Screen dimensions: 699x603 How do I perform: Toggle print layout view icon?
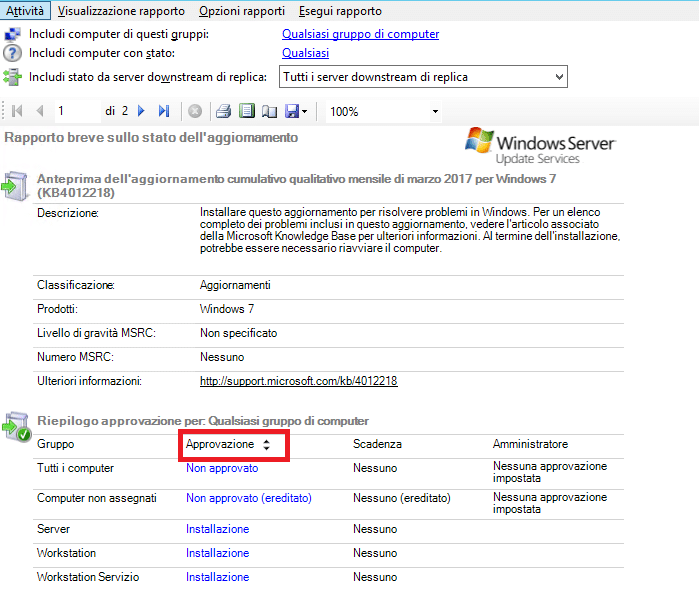[x=247, y=111]
